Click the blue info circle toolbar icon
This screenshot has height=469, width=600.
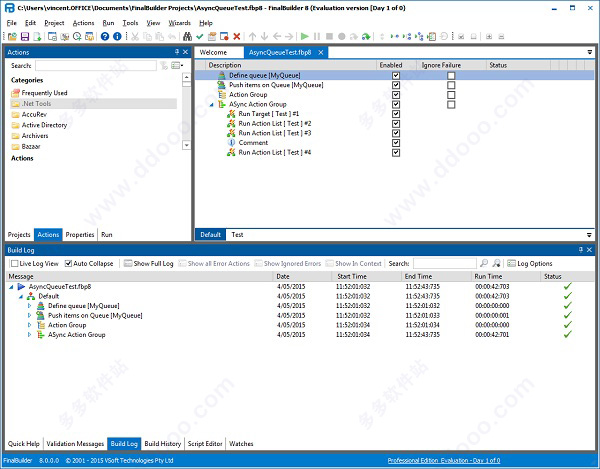[x=117, y=36]
